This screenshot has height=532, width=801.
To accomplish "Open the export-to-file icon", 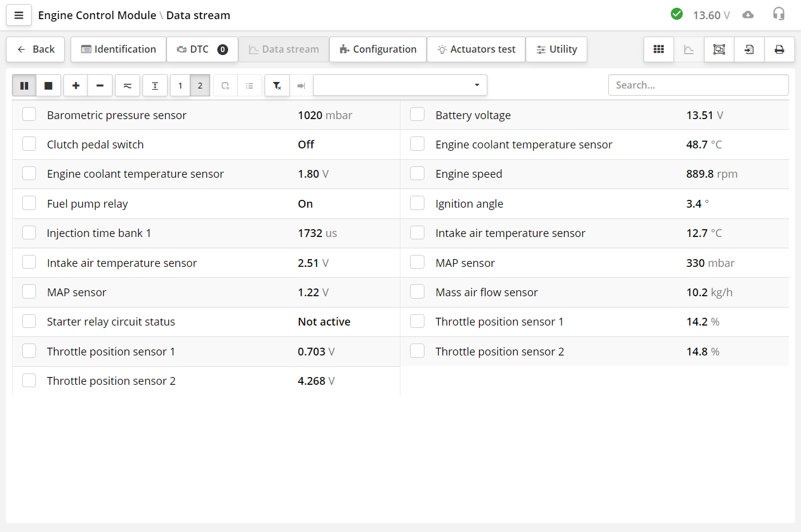I will (x=749, y=49).
